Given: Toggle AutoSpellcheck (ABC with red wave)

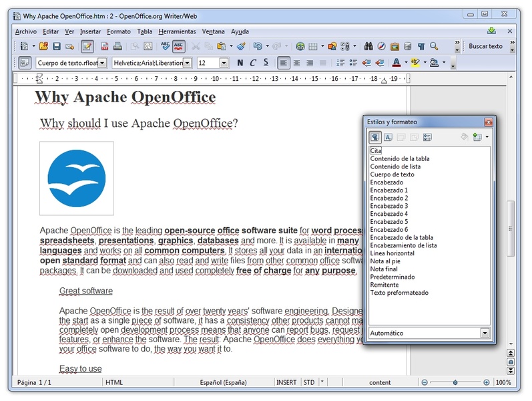Looking at the screenshot, I should pyautogui.click(x=178, y=46).
